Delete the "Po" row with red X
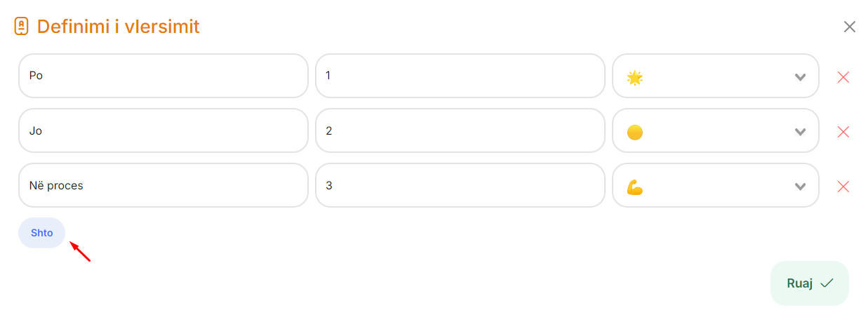Viewport: 868px width, 324px height. (x=843, y=77)
